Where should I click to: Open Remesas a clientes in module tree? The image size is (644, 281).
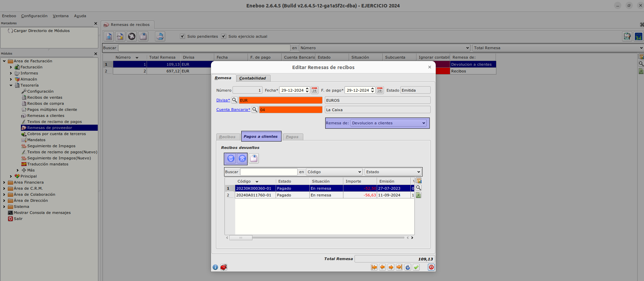click(45, 116)
